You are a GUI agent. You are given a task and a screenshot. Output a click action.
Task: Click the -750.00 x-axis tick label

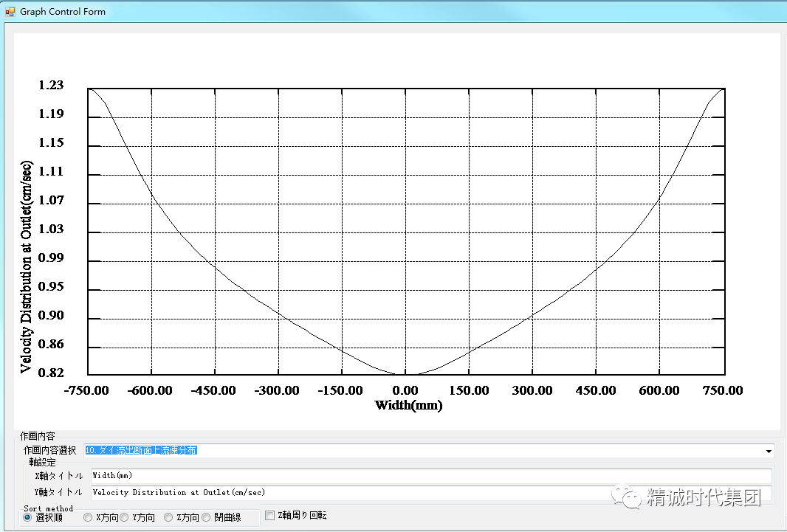pos(86,390)
